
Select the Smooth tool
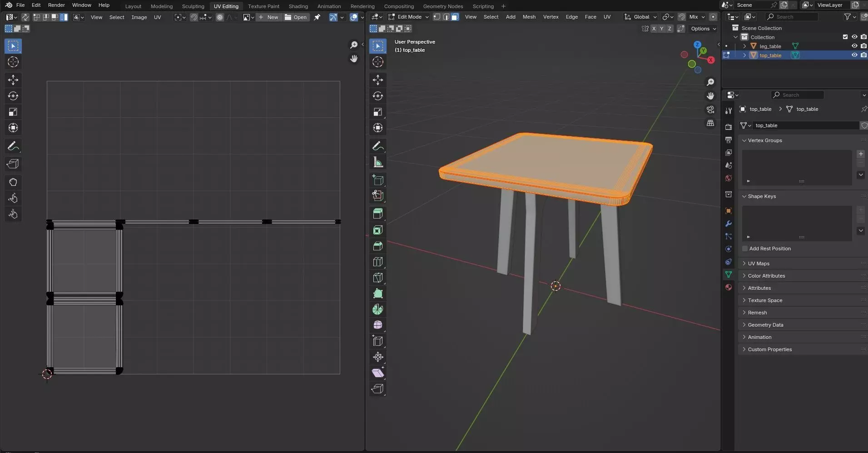pyautogui.click(x=378, y=325)
